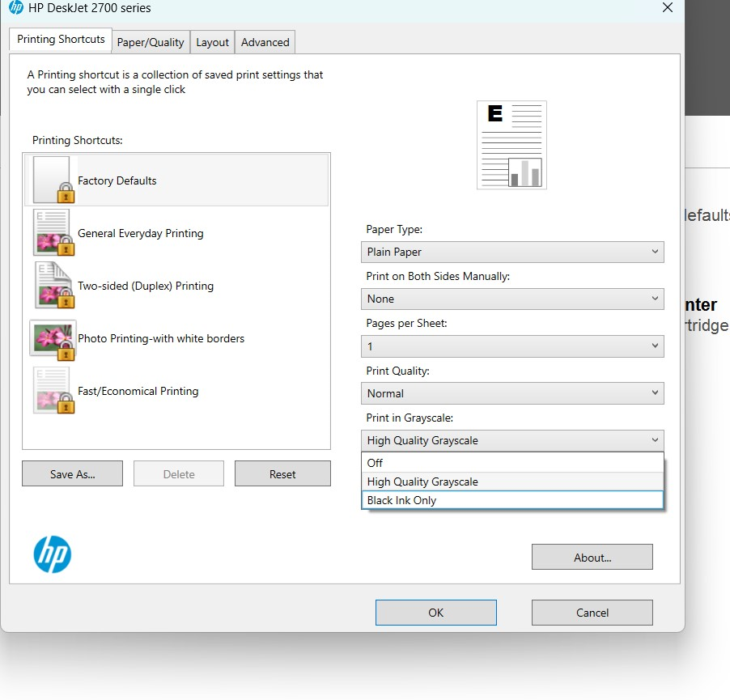Click the Save As... button
Screen dimensions: 730x700
point(72,474)
